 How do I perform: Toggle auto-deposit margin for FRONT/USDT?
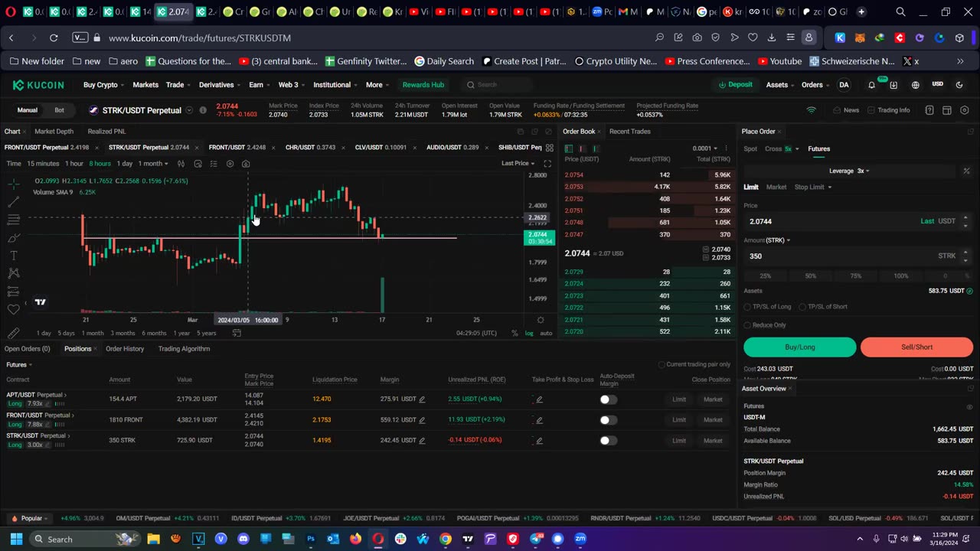[x=608, y=420]
